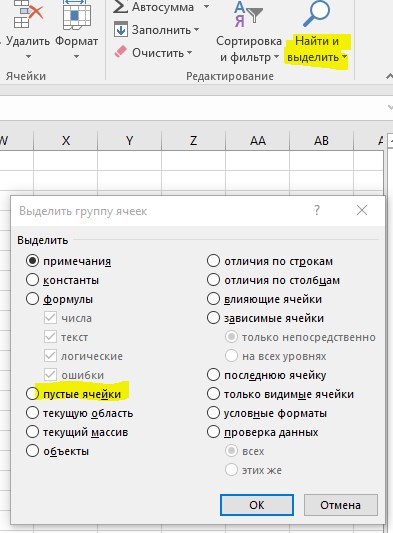
Task: Click the Удалить cells icon
Action: point(29,14)
